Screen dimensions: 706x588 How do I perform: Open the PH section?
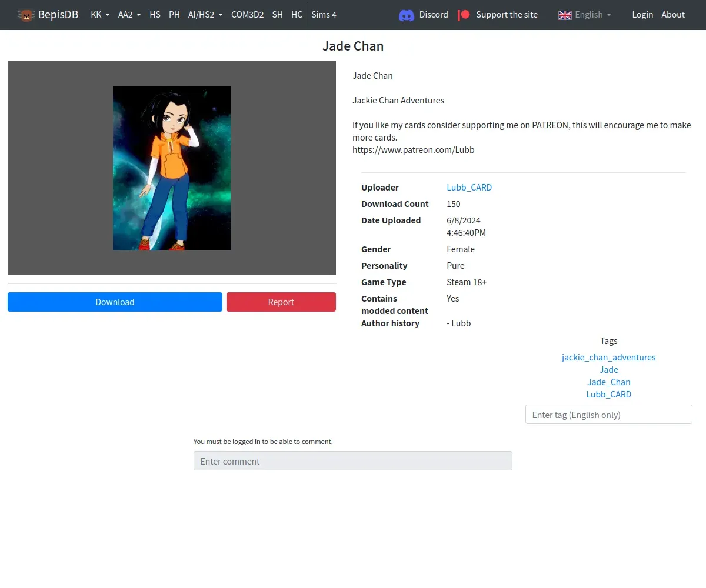174,15
